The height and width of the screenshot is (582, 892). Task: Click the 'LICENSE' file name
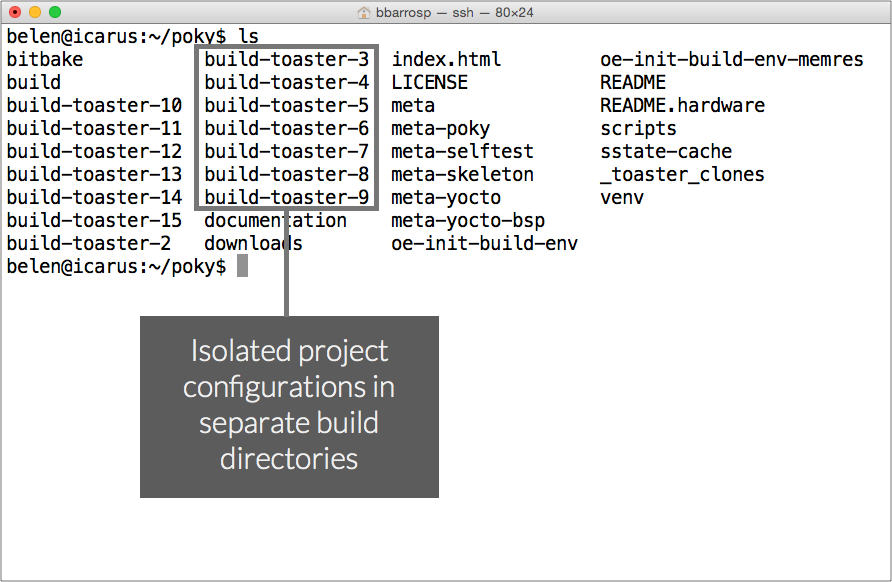[429, 82]
